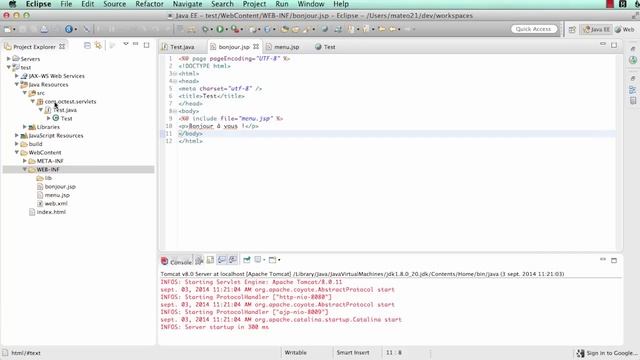Toggle fold marker on line 3 html tag
Screen dimensions: 640x360
point(175,74)
